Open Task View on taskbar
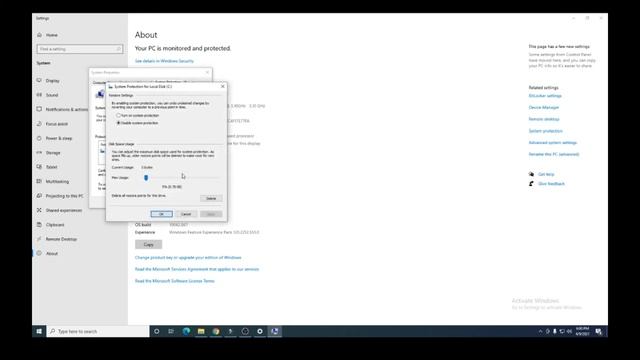640x360 pixels. click(x=171, y=331)
